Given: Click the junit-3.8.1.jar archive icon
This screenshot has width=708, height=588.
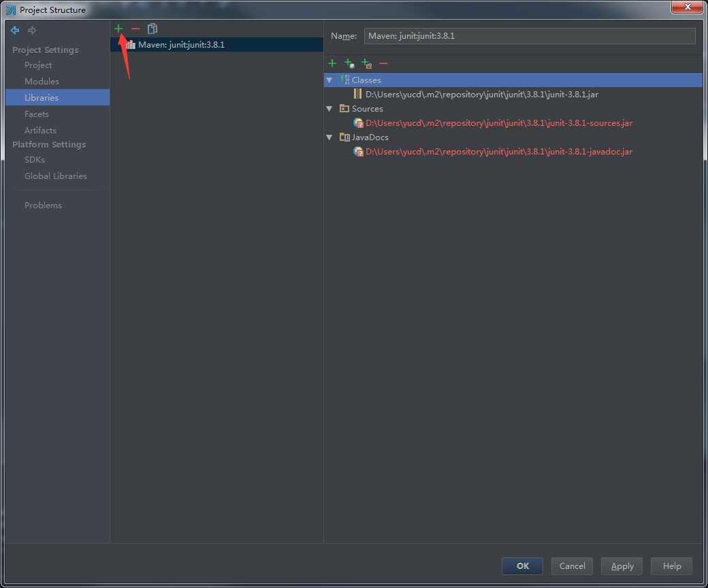Looking at the screenshot, I should pyautogui.click(x=357, y=94).
